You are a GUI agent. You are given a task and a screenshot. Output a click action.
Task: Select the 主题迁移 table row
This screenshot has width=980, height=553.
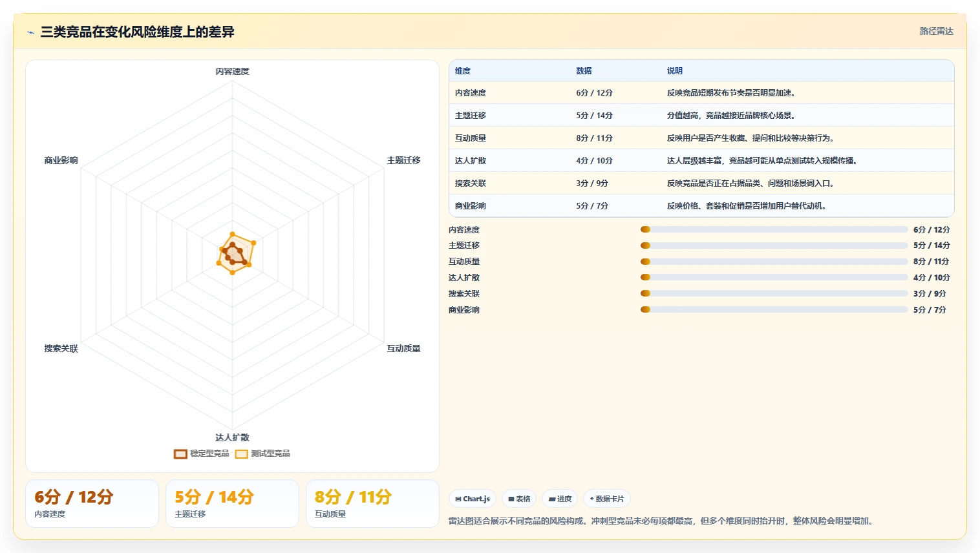coord(701,115)
